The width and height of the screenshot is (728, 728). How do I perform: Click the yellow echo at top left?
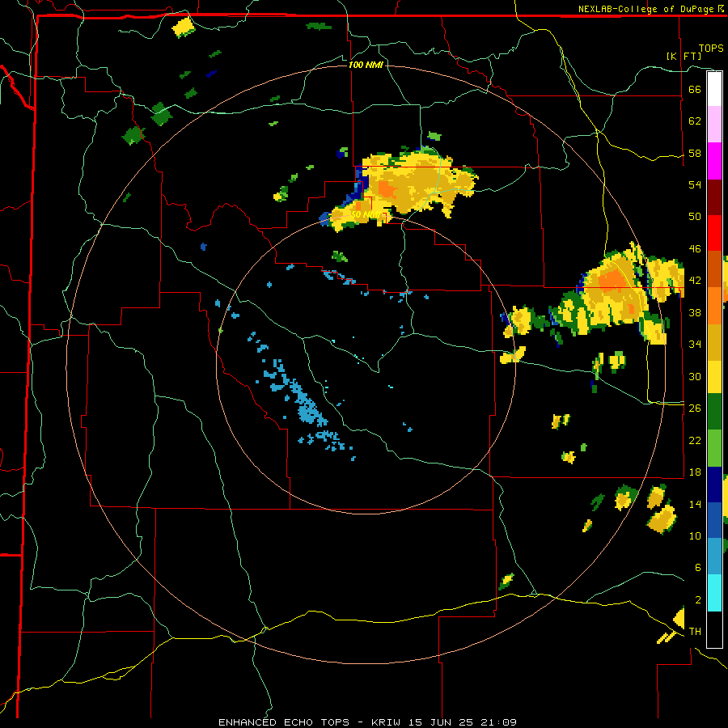184,28
